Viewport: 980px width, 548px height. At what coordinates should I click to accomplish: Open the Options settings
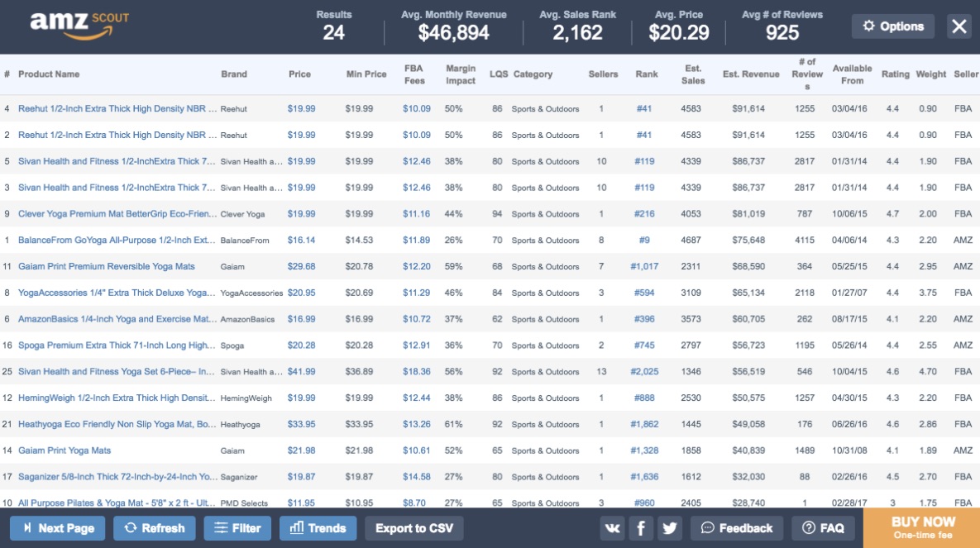pos(892,26)
